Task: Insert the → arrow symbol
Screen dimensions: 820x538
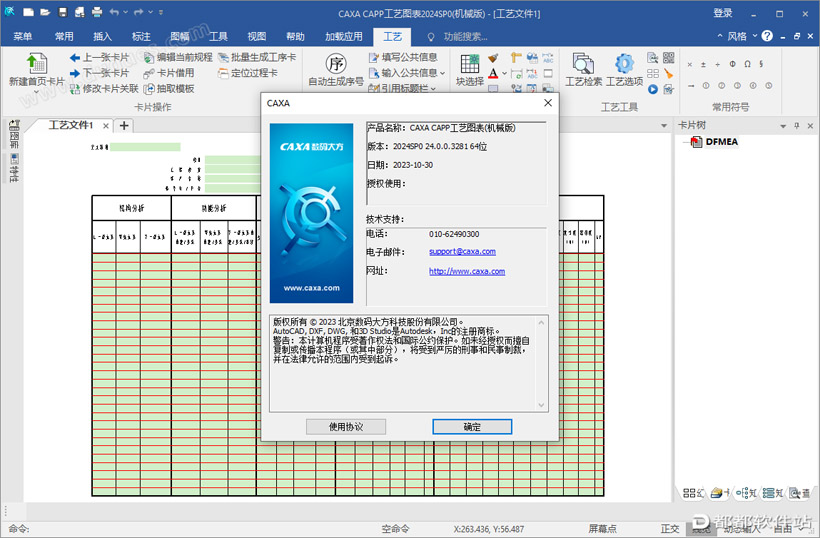Action: pos(691,85)
